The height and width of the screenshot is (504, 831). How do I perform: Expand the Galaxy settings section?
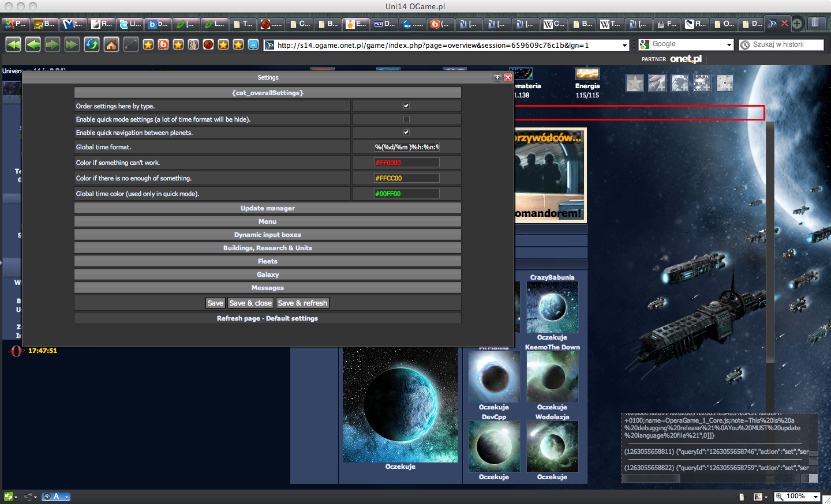pyautogui.click(x=267, y=274)
